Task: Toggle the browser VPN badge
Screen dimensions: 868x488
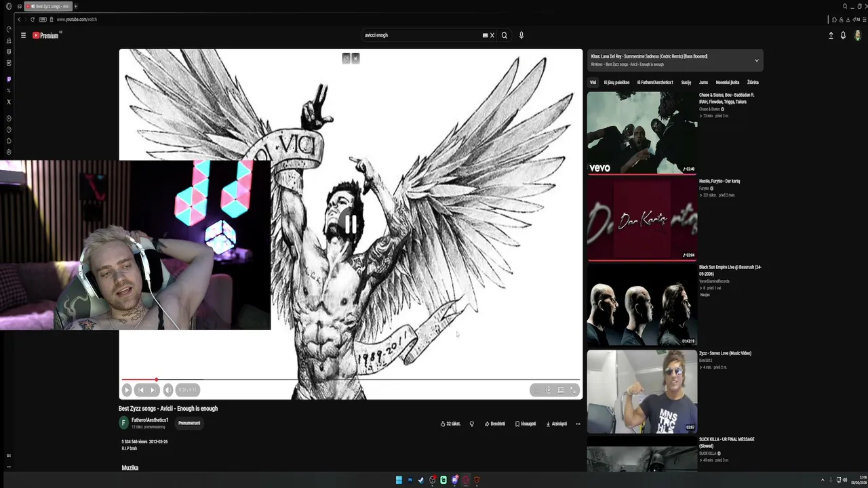Action: coord(42,19)
